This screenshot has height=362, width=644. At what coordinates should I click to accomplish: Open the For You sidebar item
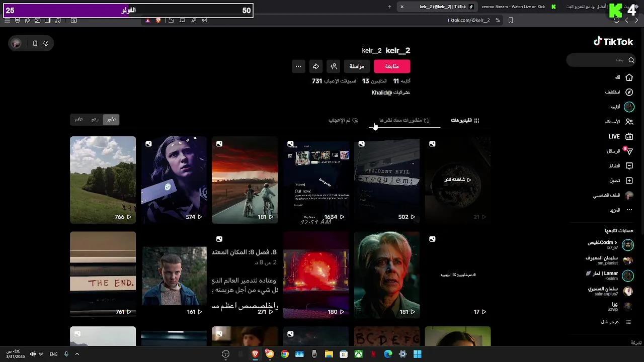click(624, 77)
